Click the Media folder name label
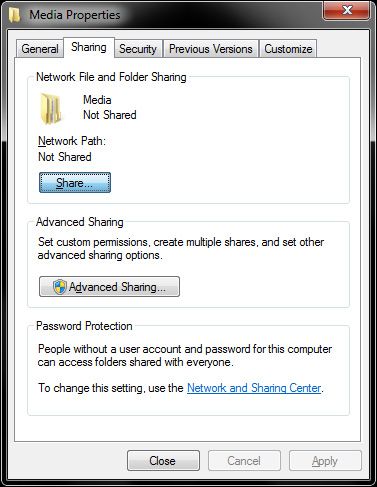The width and height of the screenshot is (377, 487). point(97,100)
